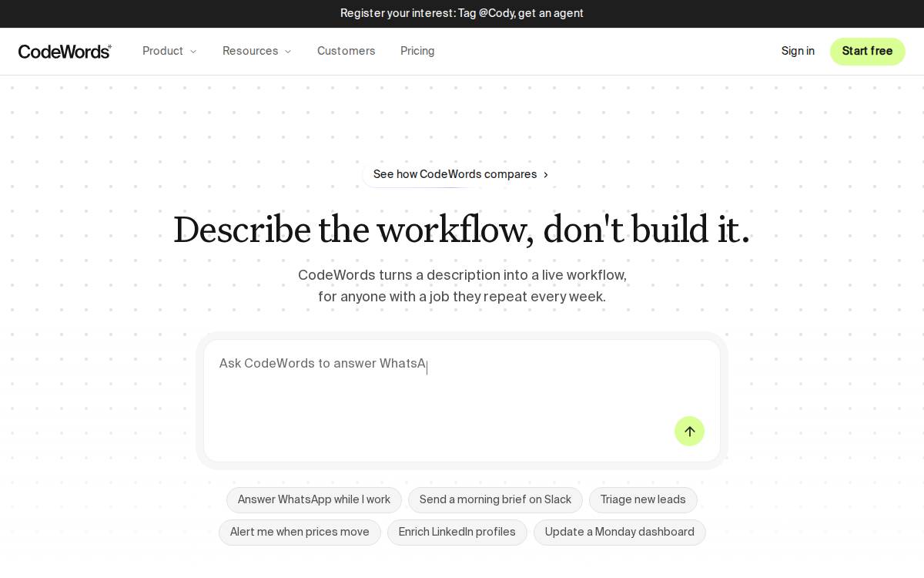Click the Sign in link

click(798, 51)
